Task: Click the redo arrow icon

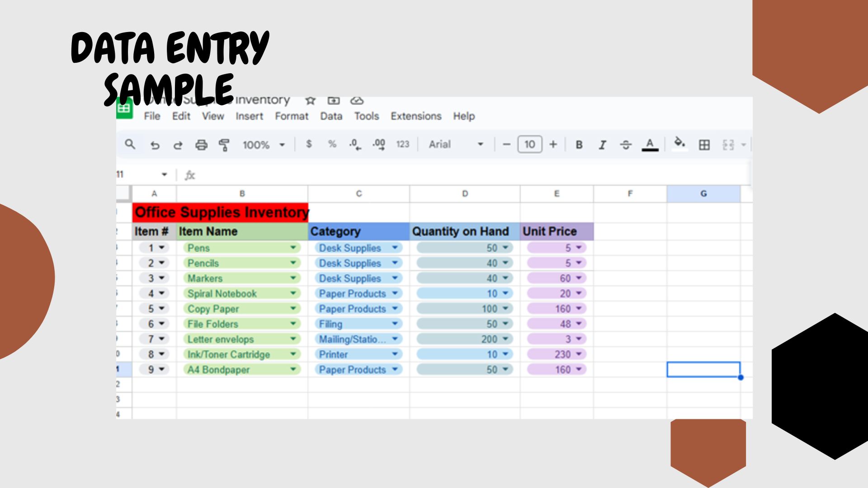Action: 178,145
